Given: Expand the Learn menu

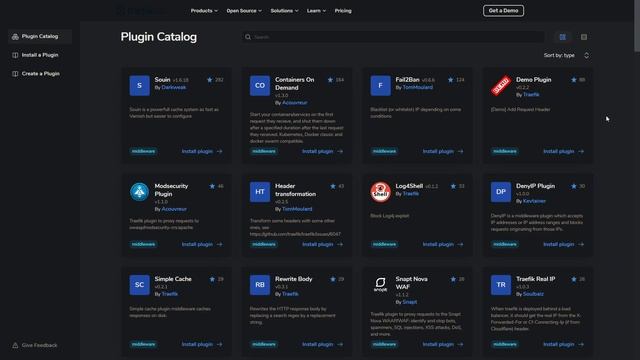Looking at the screenshot, I should click(x=316, y=11).
